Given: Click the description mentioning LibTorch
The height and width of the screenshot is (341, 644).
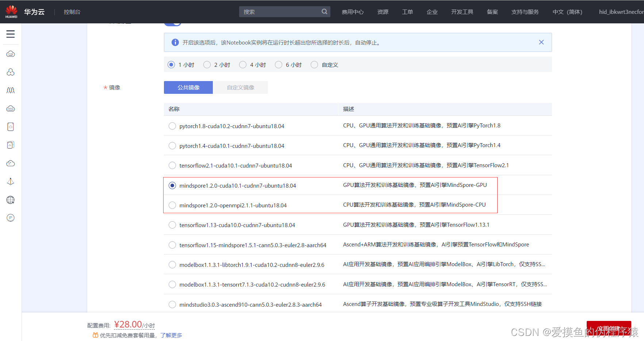Looking at the screenshot, I should 444,264.
